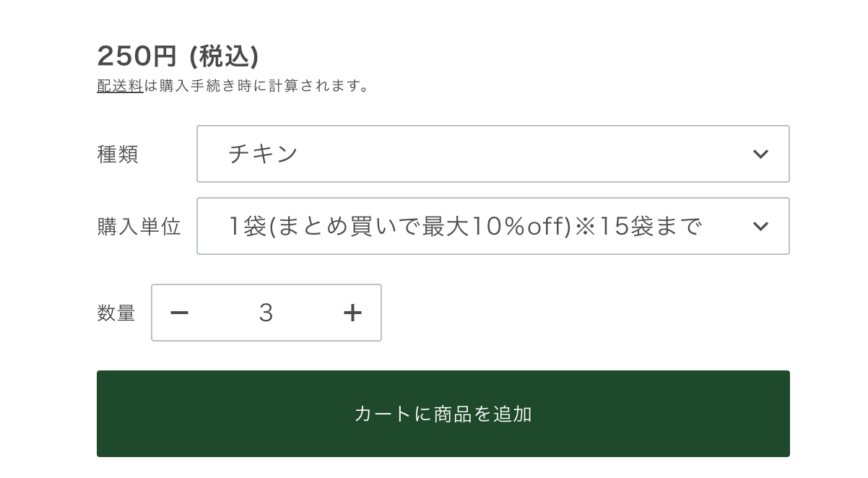Click the 種類 field label
868x478 pixels.
pos(118,155)
